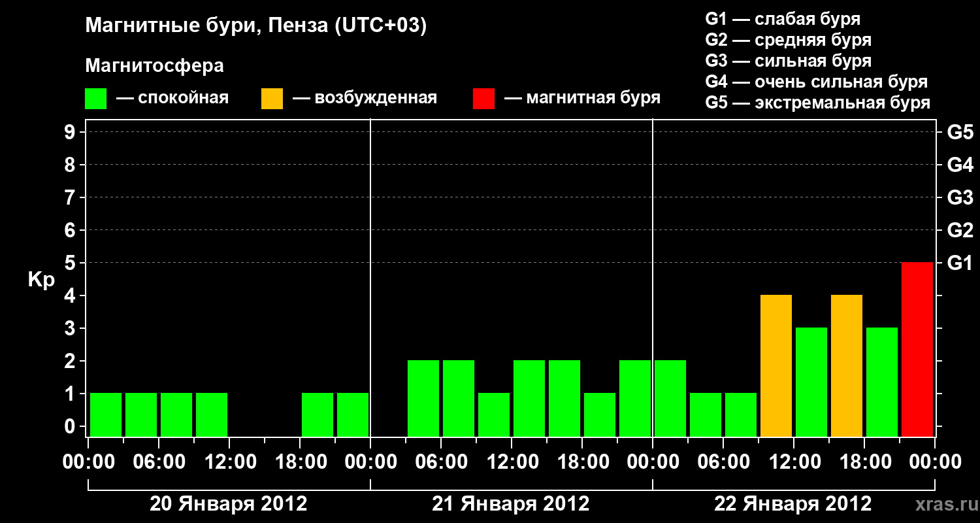Click the Kp axis value 7
The height and width of the screenshot is (523, 980).
pos(71,197)
